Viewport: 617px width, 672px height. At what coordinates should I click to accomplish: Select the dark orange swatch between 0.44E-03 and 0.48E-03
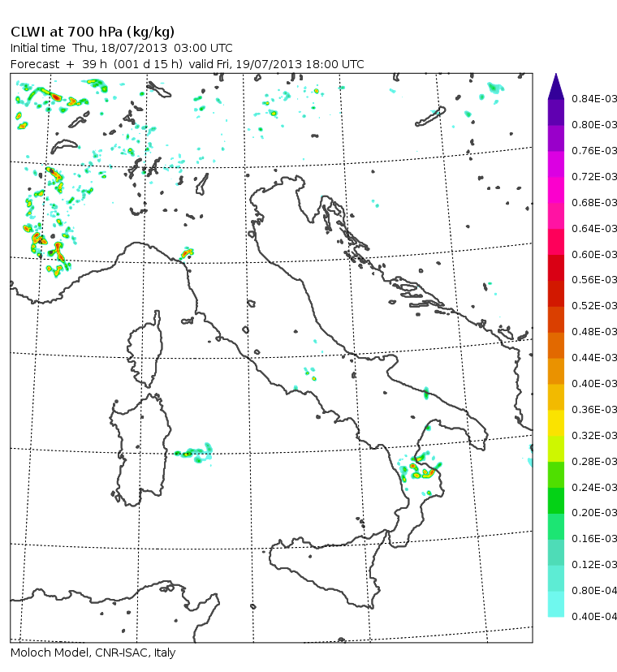click(x=555, y=345)
